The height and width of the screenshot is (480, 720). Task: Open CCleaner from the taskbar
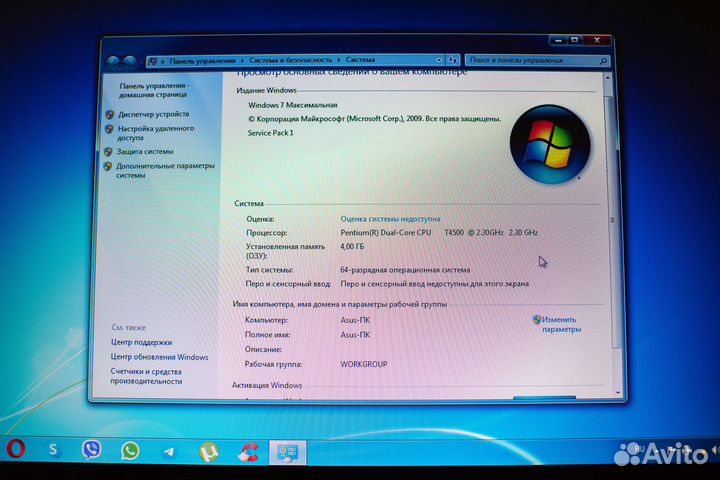pyautogui.click(x=246, y=453)
